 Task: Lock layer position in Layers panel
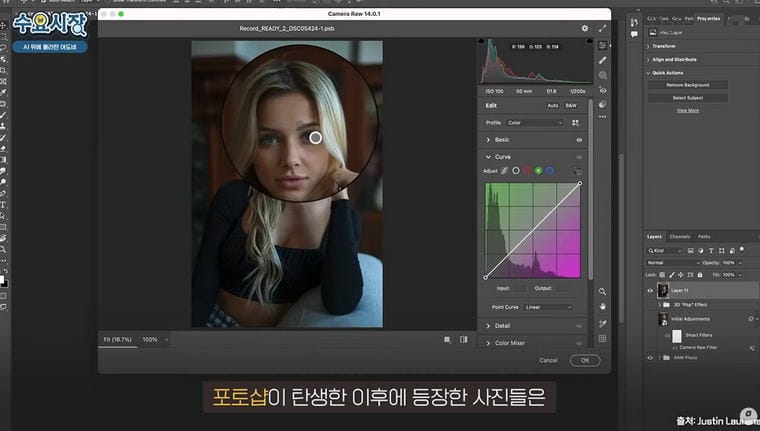[x=681, y=275]
